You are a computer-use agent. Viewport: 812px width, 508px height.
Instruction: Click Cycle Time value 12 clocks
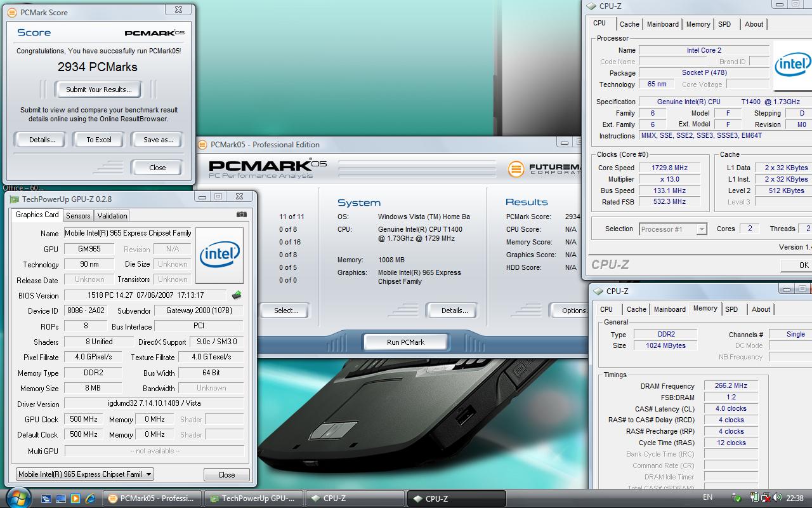(x=731, y=443)
